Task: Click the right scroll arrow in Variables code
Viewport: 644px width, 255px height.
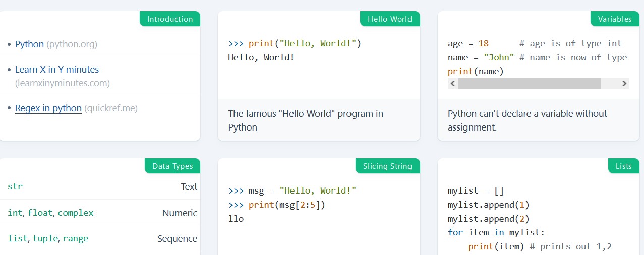Action: (624, 84)
